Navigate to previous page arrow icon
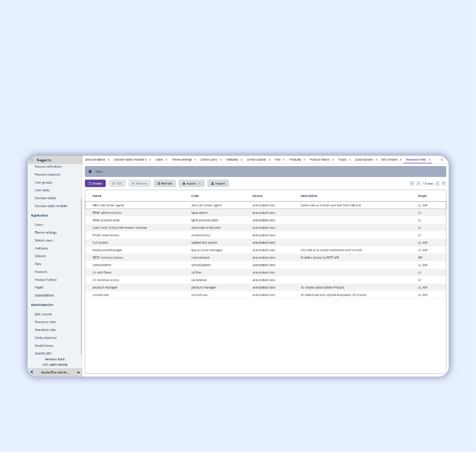Screen dimensions: 476x452 click(x=418, y=184)
